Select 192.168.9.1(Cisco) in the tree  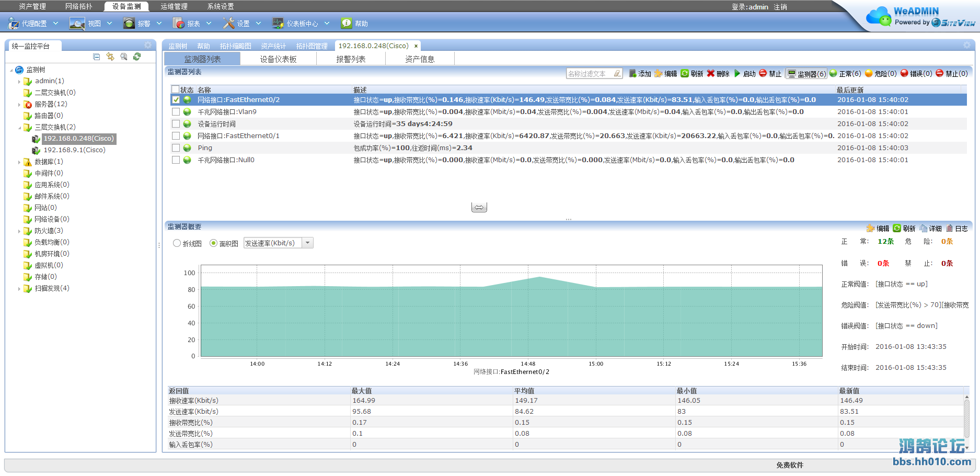74,150
